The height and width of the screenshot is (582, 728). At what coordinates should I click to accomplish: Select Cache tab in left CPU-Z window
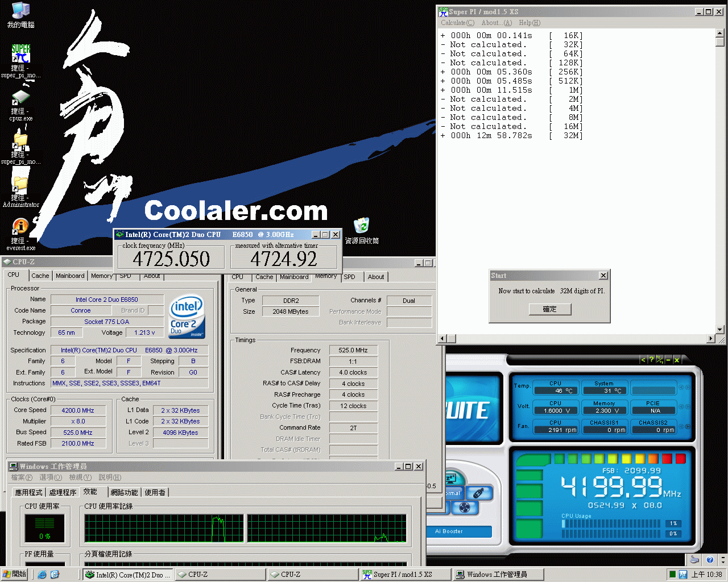(x=40, y=276)
